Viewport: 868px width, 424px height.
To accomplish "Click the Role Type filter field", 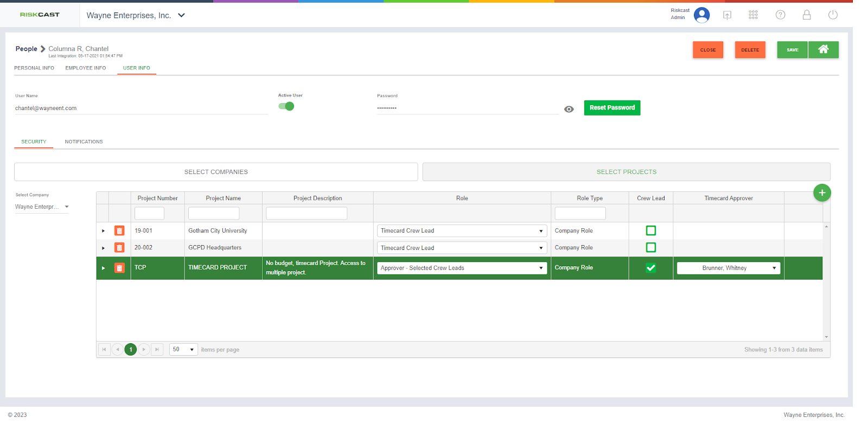I will (x=580, y=213).
